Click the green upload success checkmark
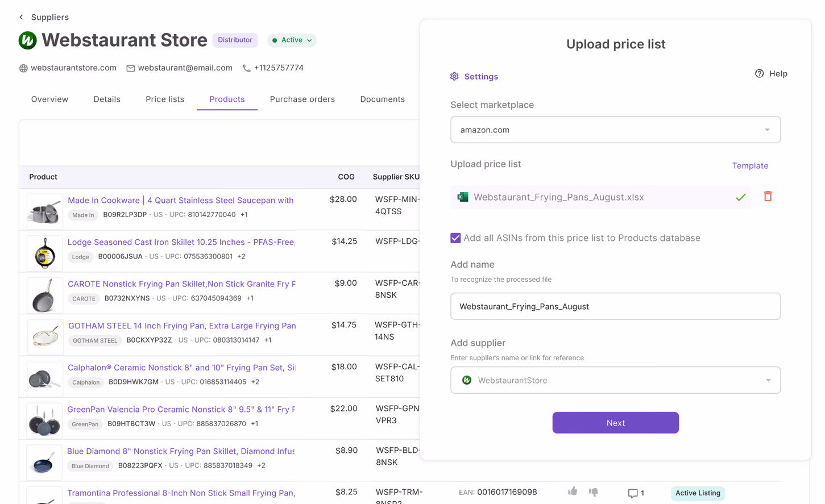The width and height of the screenshot is (825, 504). 740,197
